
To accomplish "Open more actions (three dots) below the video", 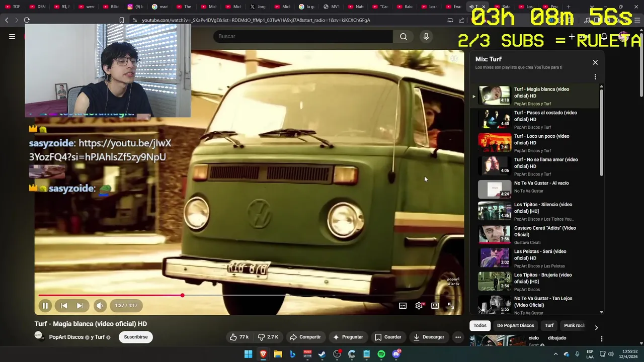I will pos(458,337).
